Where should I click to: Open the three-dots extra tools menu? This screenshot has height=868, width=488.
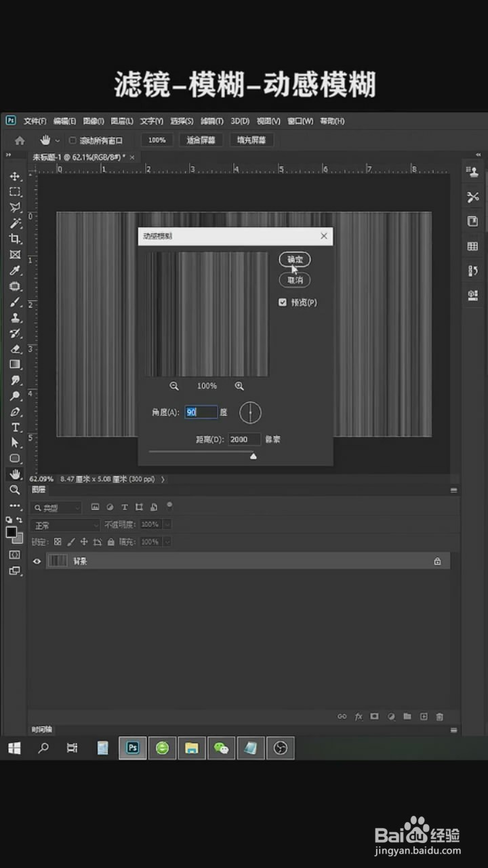[x=15, y=506]
